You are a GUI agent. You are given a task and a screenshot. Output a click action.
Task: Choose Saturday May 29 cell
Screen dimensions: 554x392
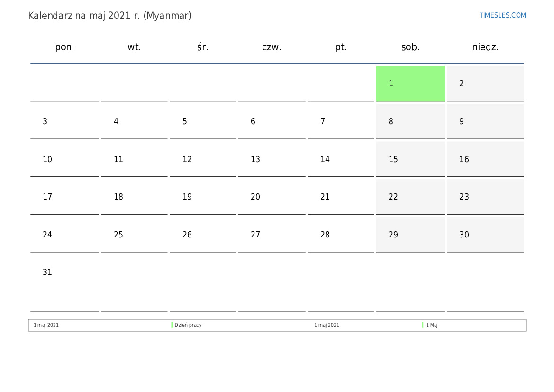(410, 235)
